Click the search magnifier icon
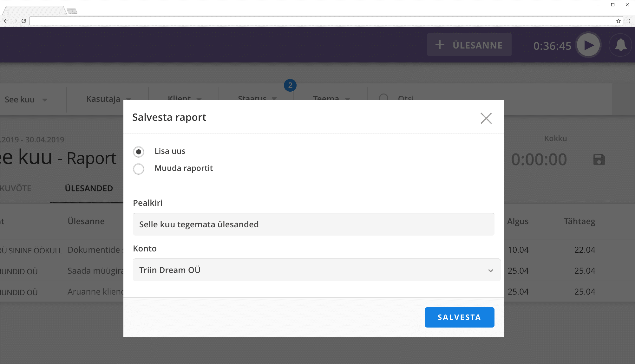635x364 pixels. [384, 97]
